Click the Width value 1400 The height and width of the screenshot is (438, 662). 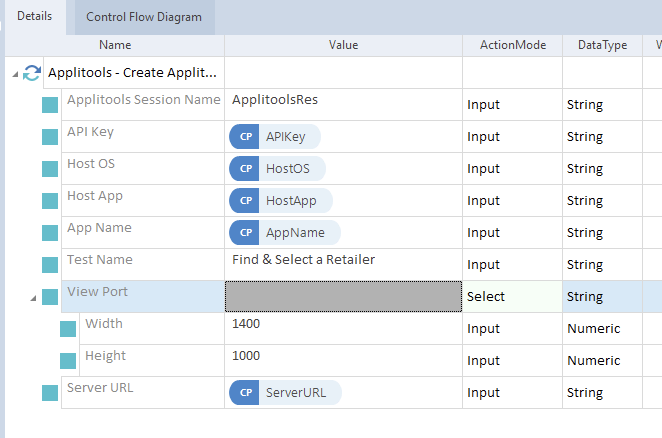246,324
